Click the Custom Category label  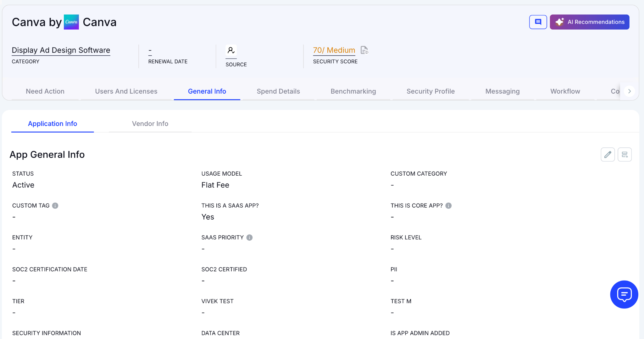tap(419, 174)
